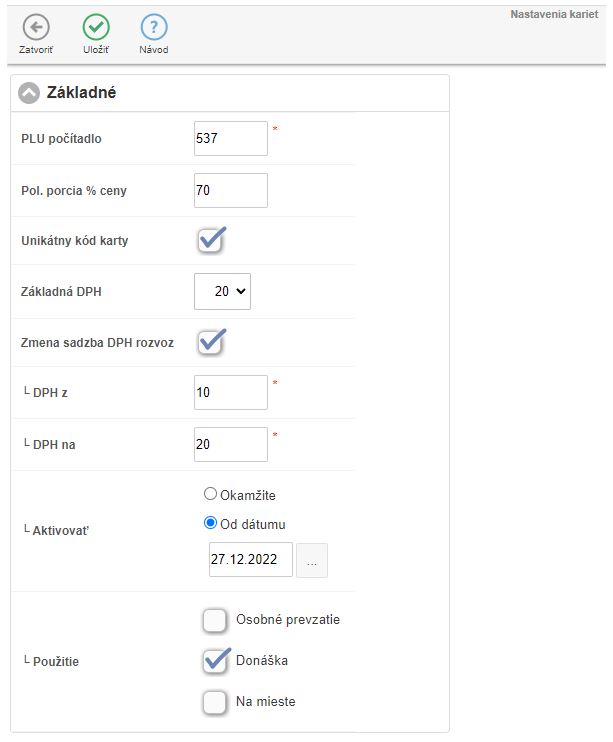Focus the DPH na input field

point(231,444)
